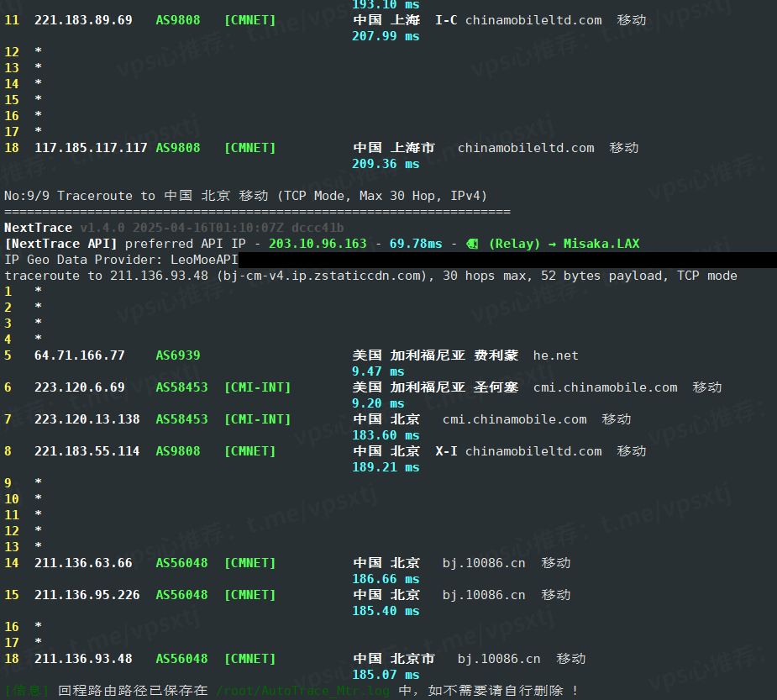
Task: Select the AS6939 ASN
Action: (x=178, y=355)
